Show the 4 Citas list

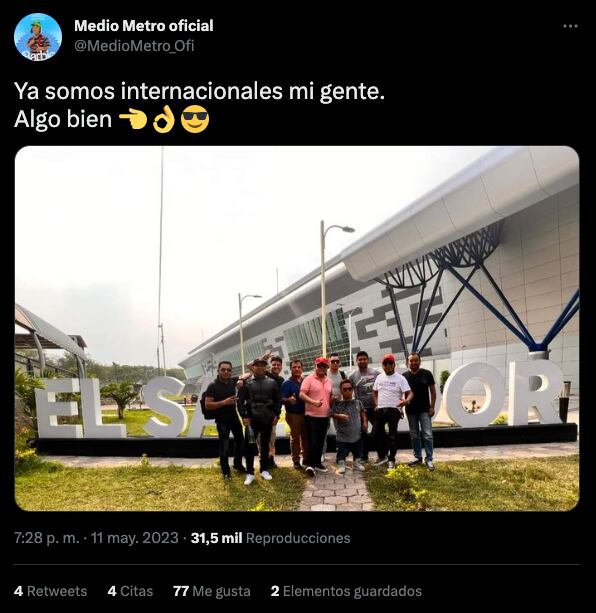(130, 591)
